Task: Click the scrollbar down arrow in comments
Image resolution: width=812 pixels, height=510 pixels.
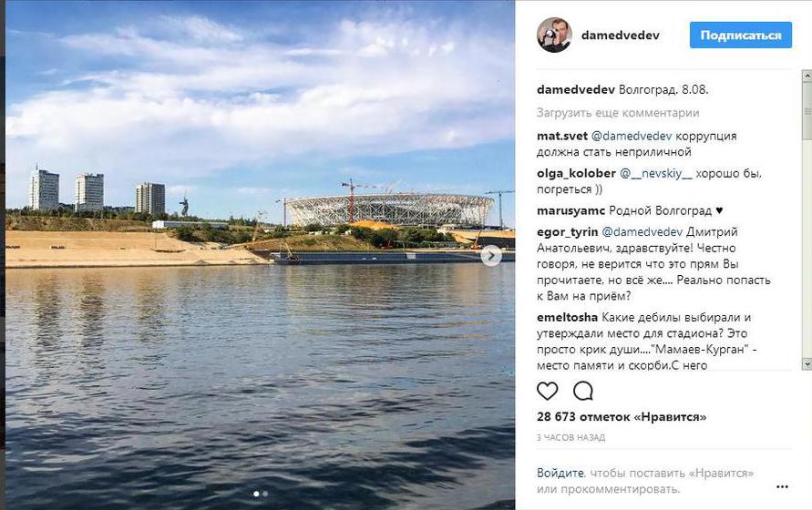Action: coord(807,364)
